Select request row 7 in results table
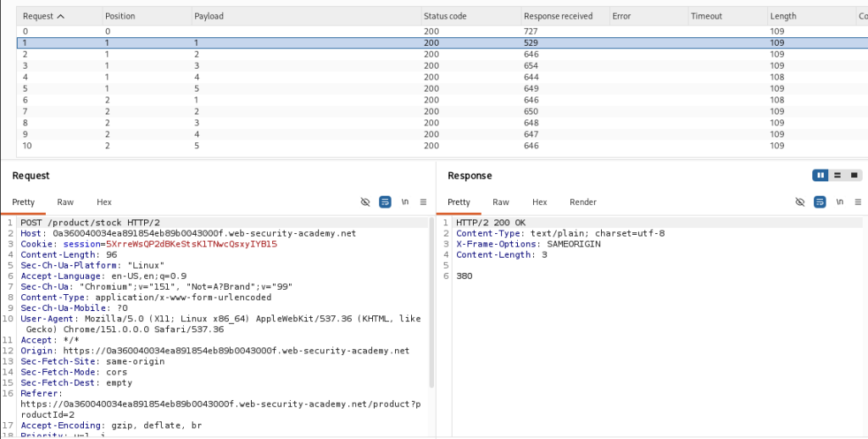 [442, 111]
